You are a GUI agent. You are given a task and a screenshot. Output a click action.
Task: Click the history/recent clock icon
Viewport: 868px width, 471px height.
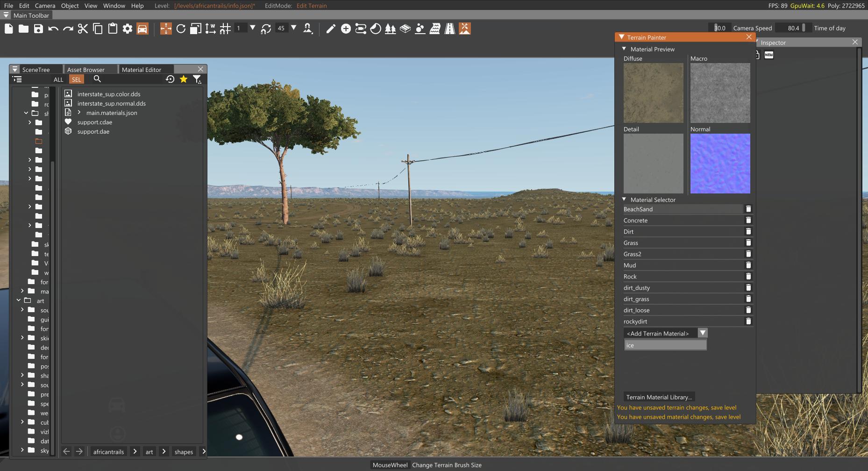pyautogui.click(x=170, y=79)
